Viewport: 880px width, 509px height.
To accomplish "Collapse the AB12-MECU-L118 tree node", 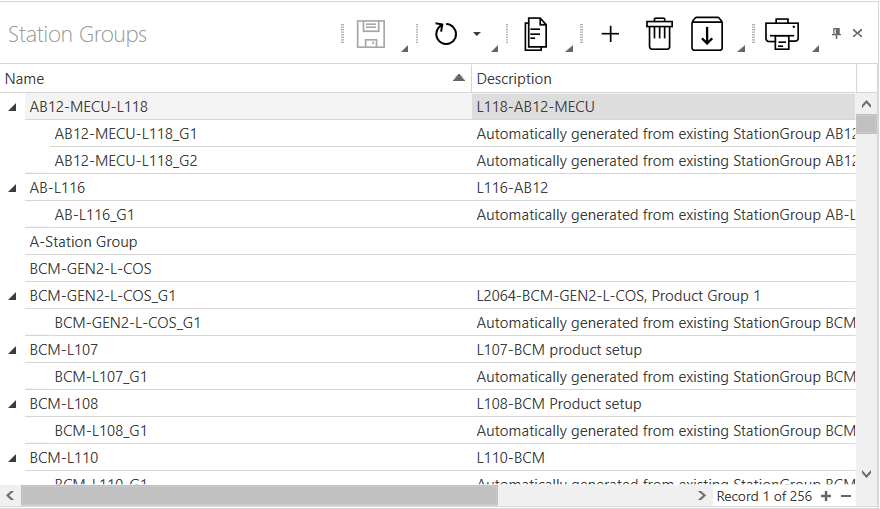I will [12, 107].
